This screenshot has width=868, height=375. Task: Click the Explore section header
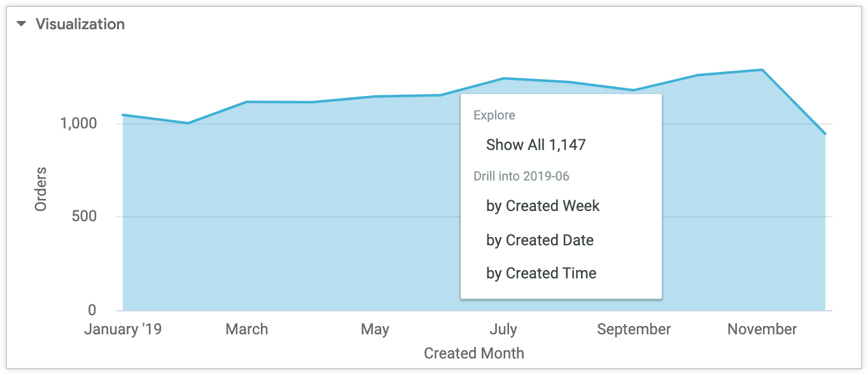(x=493, y=115)
